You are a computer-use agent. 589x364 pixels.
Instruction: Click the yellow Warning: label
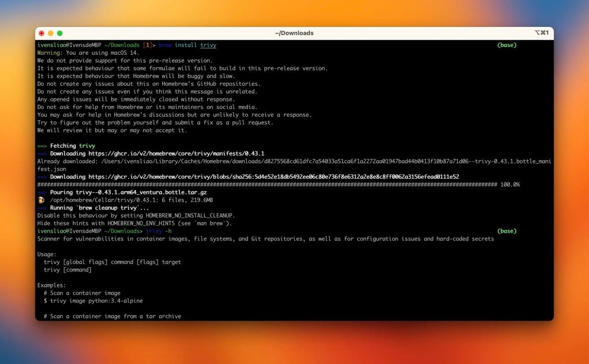coord(50,53)
